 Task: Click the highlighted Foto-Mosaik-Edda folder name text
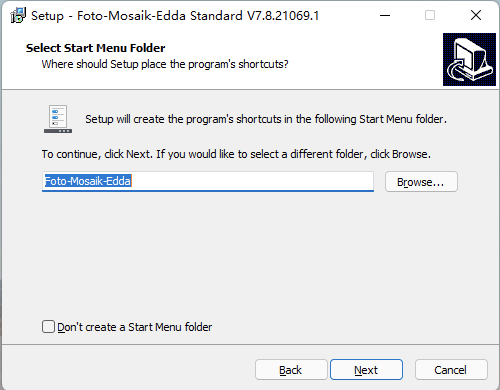[x=88, y=181]
